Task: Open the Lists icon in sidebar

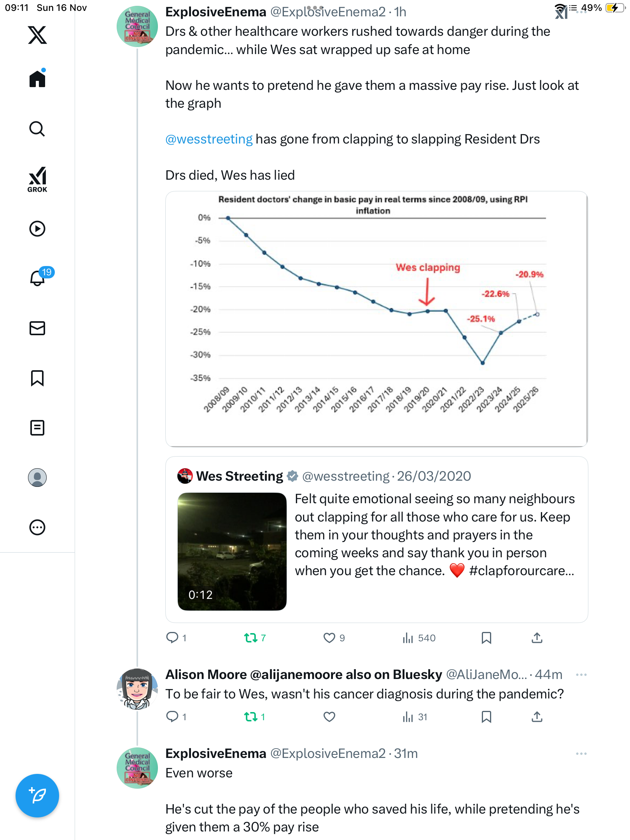Action: [x=37, y=428]
